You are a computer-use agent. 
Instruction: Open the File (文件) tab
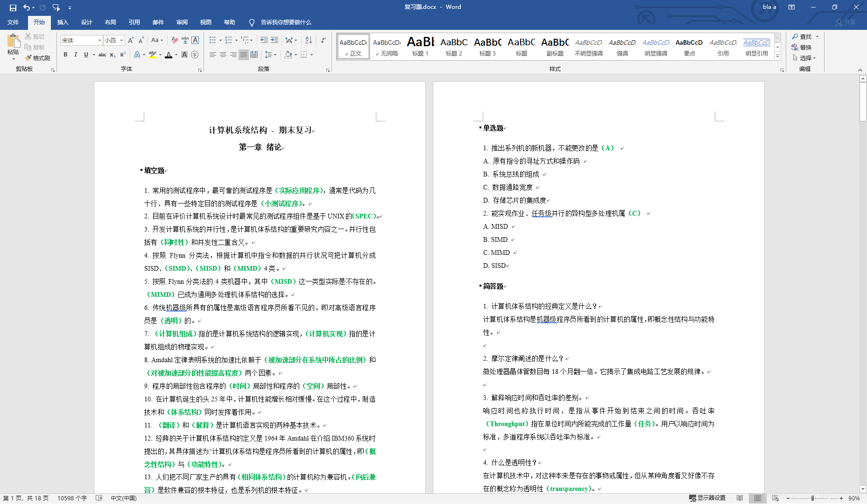[x=13, y=22]
